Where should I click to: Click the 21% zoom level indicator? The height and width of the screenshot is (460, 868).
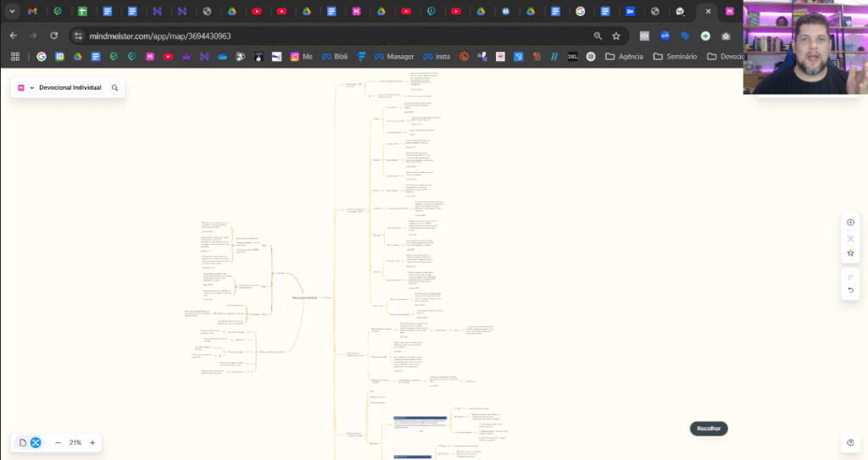[x=75, y=442]
